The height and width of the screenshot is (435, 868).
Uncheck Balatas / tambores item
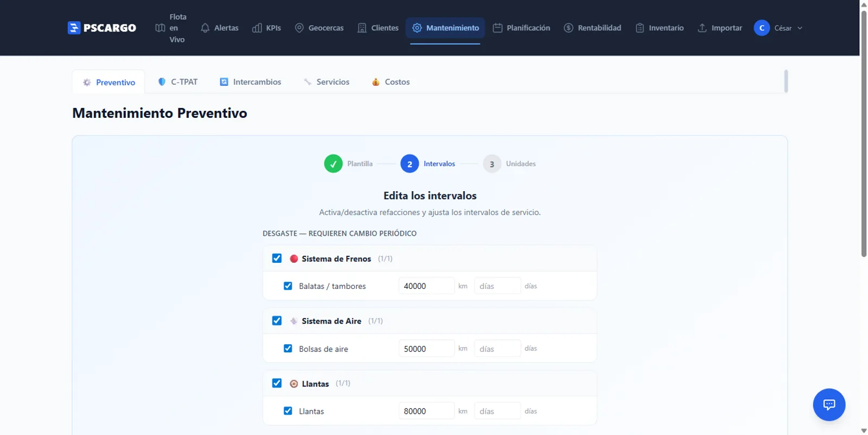tap(288, 286)
